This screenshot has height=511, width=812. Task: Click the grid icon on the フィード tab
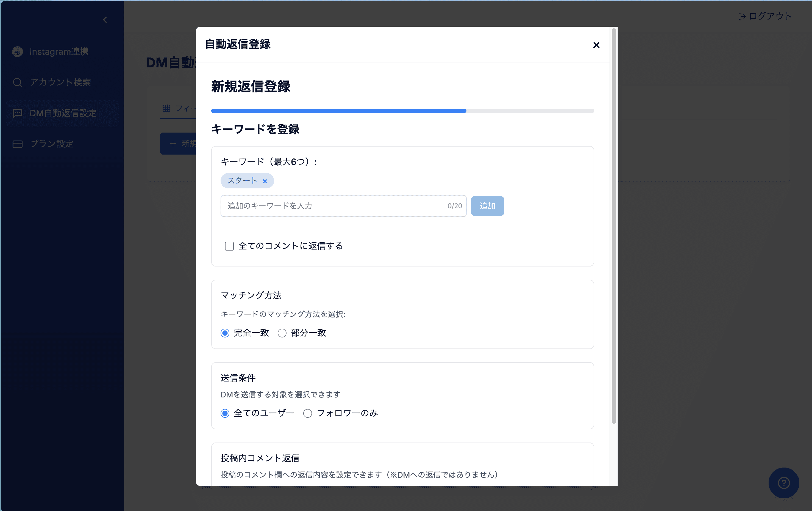click(x=166, y=108)
